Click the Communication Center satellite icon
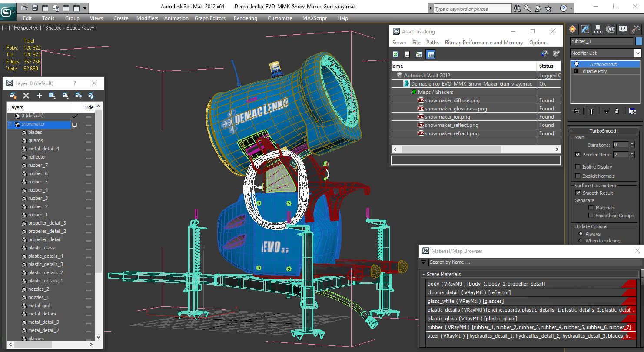The image size is (644, 352). 538,8
